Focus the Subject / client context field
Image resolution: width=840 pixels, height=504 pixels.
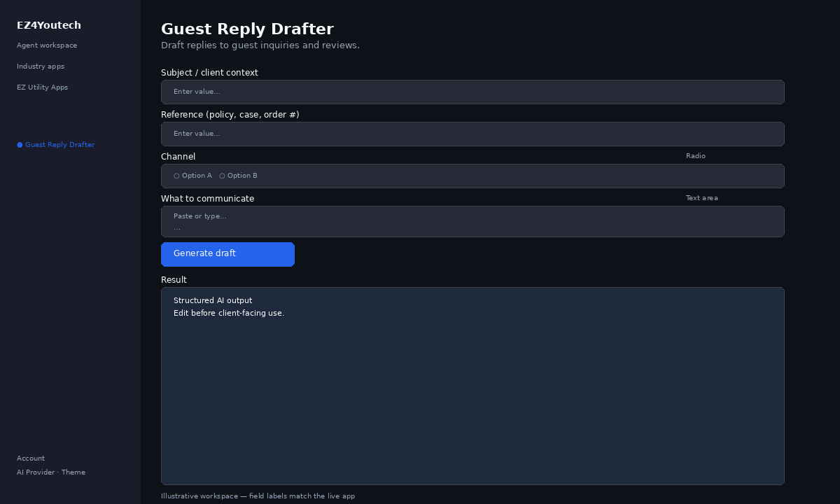click(x=472, y=92)
